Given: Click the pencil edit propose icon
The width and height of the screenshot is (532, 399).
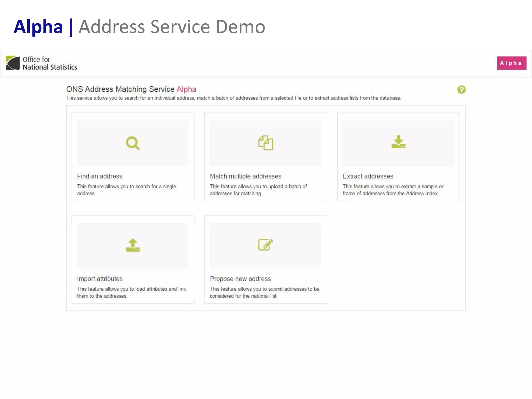Looking at the screenshot, I should click(x=265, y=244).
